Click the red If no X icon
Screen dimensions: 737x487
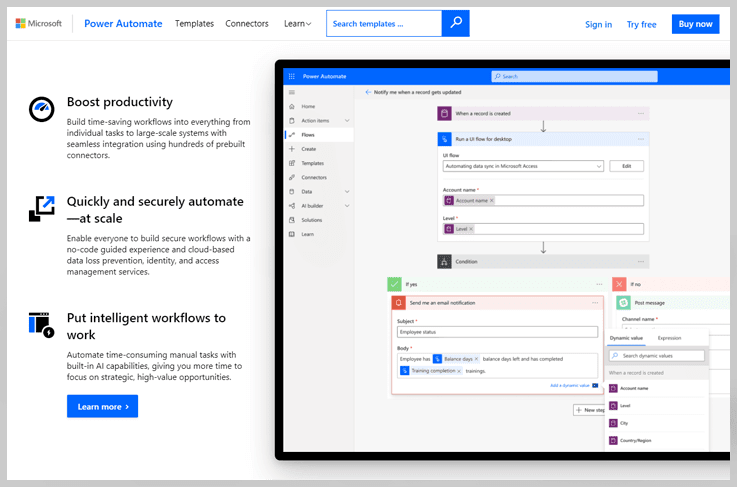click(619, 284)
